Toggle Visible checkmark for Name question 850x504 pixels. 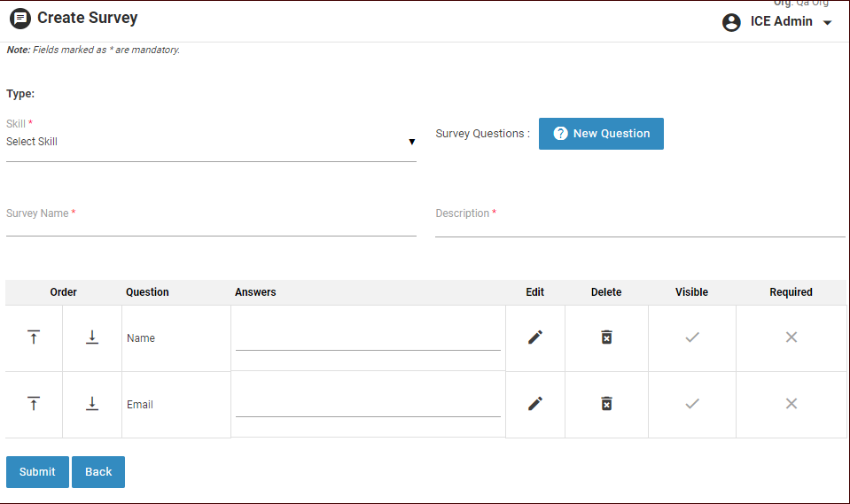[692, 337]
